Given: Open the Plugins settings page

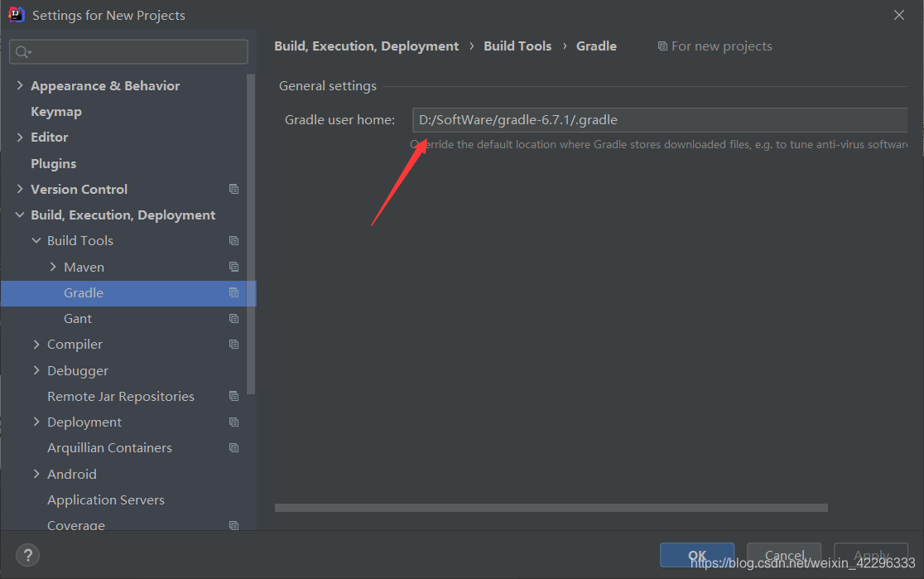Looking at the screenshot, I should tap(54, 163).
